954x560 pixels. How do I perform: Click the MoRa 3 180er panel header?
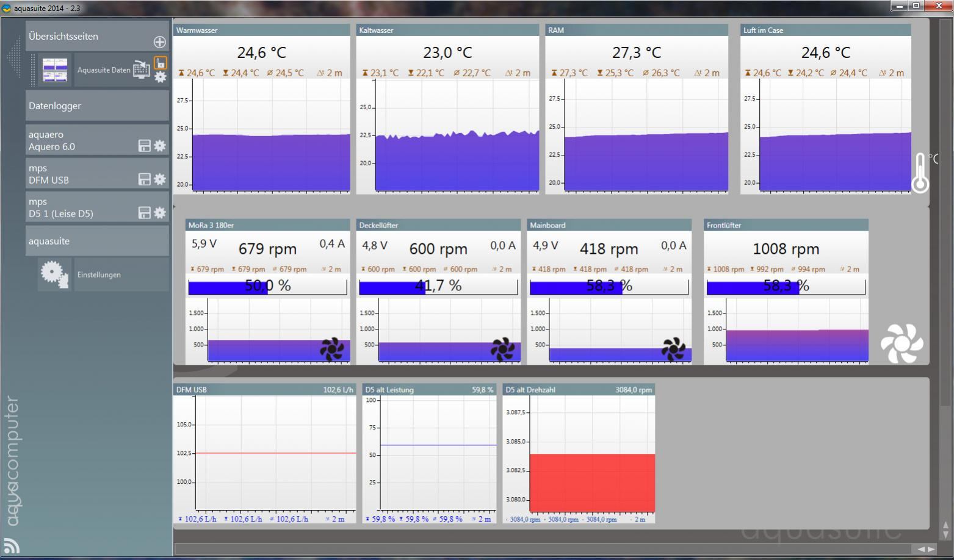267,225
